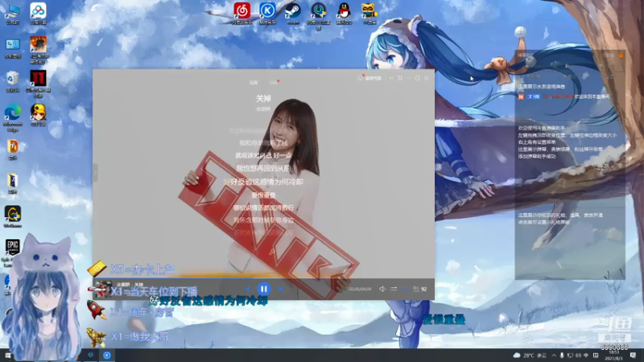Switch to KuGou via its taskbar icon

107,355
